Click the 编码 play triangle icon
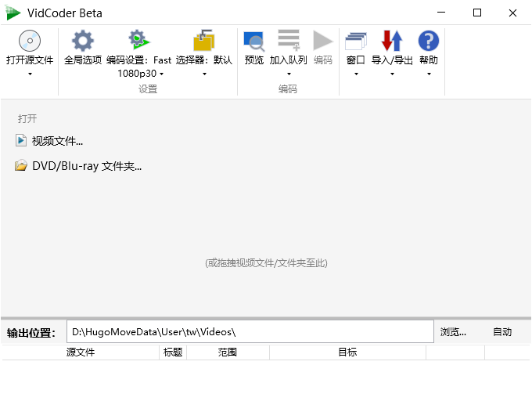This screenshot has width=532, height=394. [x=322, y=41]
